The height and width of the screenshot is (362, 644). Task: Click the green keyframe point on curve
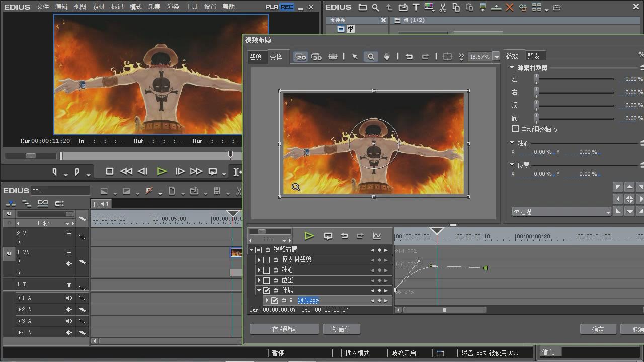485,268
